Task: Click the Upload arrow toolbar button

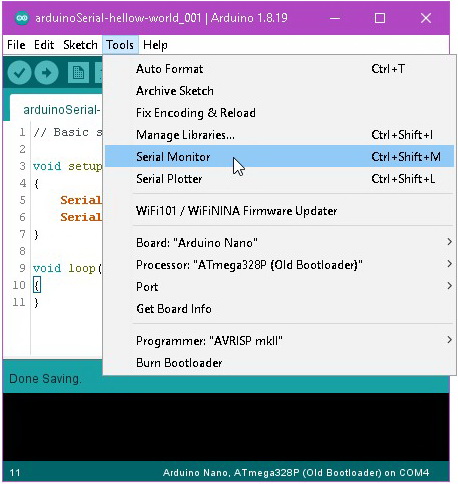Action: point(46,72)
